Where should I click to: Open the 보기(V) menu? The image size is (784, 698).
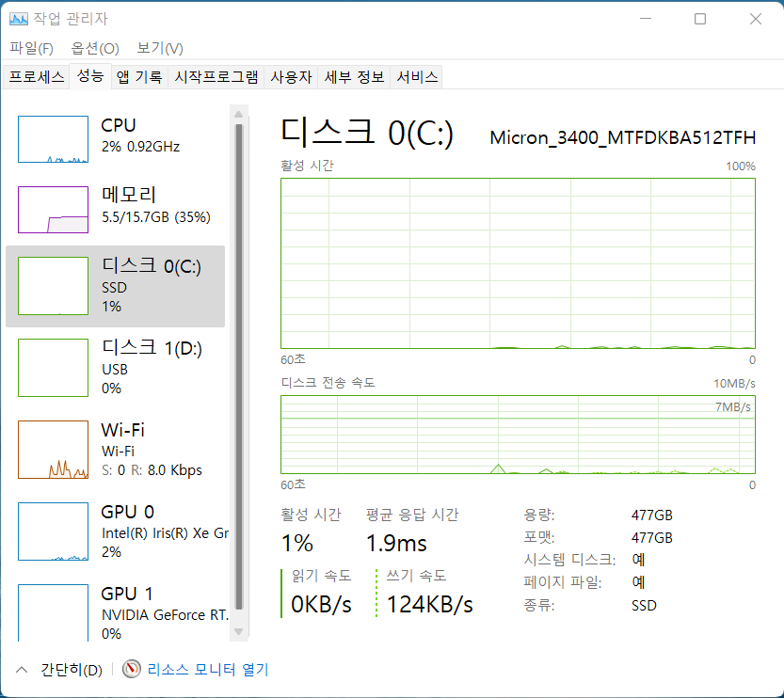pos(159,48)
